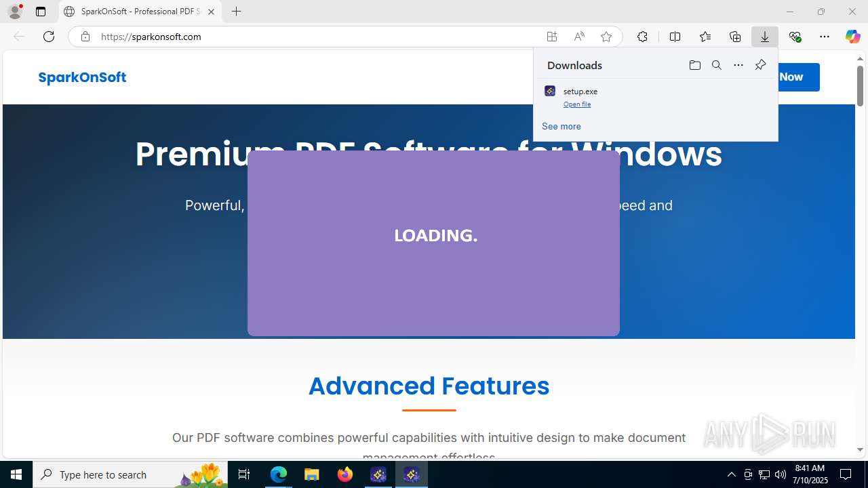Open Browser essentials icon
The image size is (868, 488).
coord(795,37)
